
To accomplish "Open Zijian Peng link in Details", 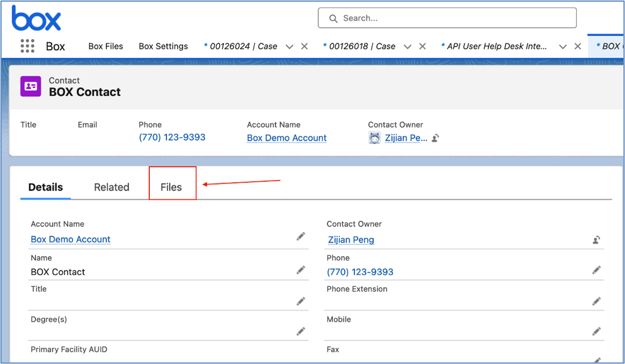I will coord(351,239).
